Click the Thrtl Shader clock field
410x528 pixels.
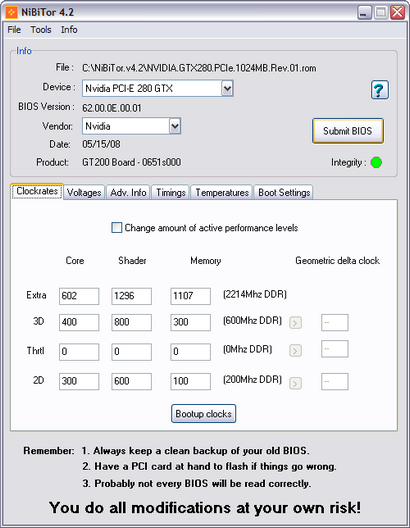[x=131, y=352]
